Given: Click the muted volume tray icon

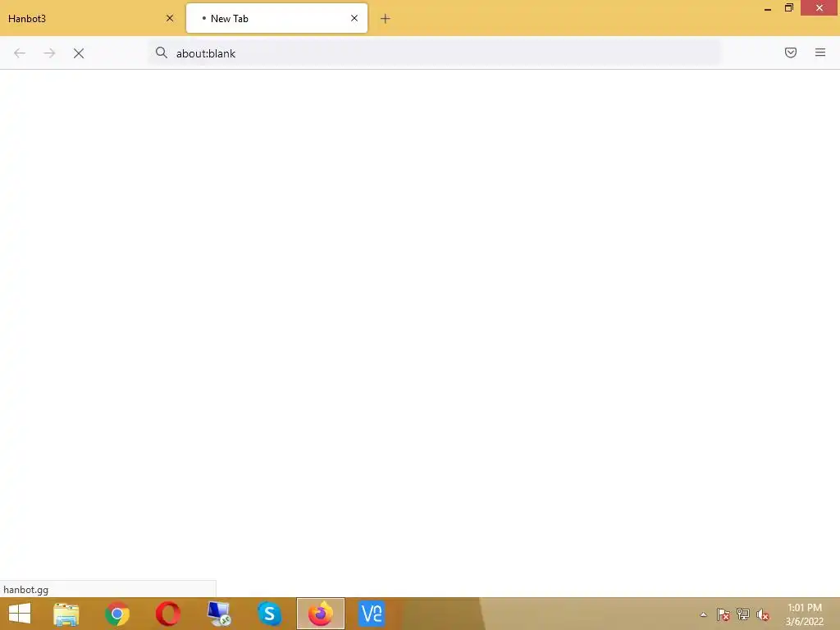Looking at the screenshot, I should [763, 614].
